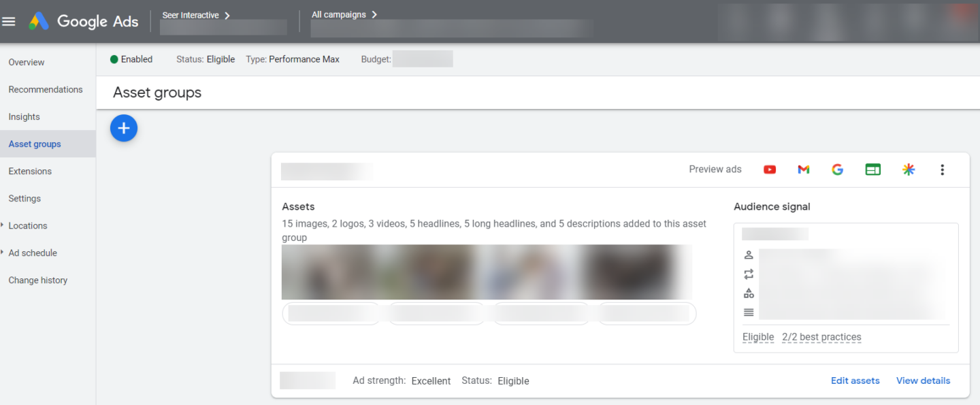Open Recommendations in sidebar
This screenshot has width=980, height=405.
pos(46,89)
